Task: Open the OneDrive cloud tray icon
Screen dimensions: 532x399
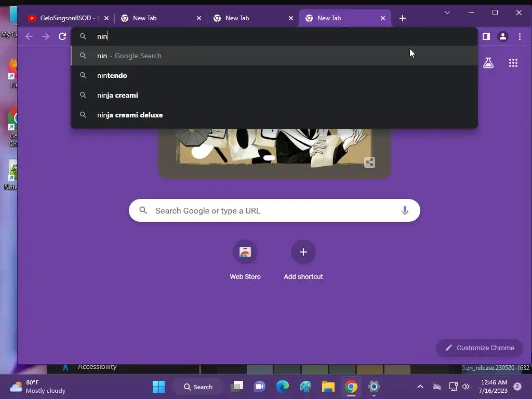Action: click(437, 387)
